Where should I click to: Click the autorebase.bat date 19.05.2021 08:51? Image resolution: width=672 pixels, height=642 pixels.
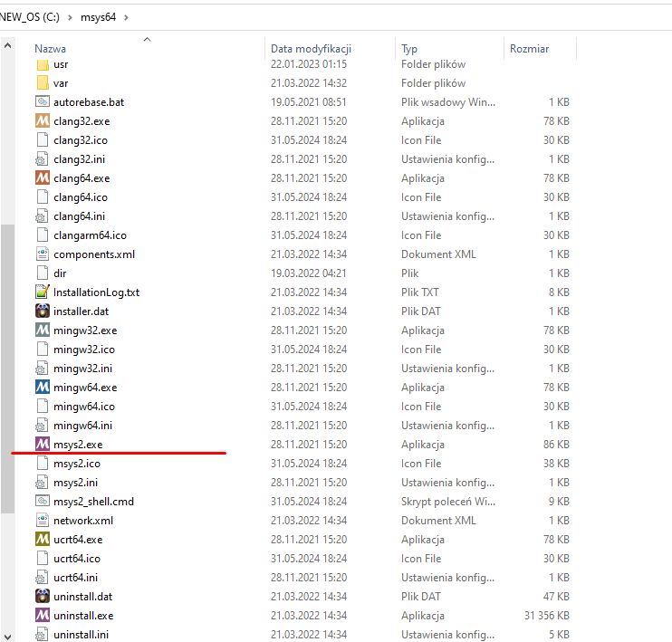[309, 102]
